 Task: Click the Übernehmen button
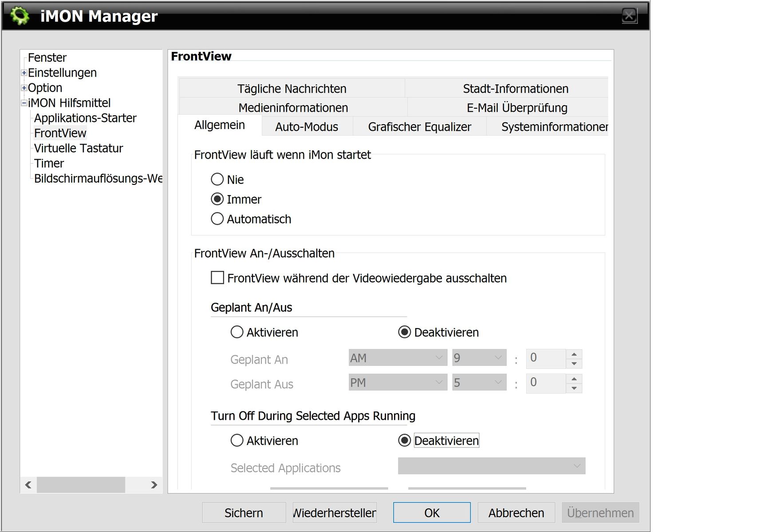coord(600,513)
